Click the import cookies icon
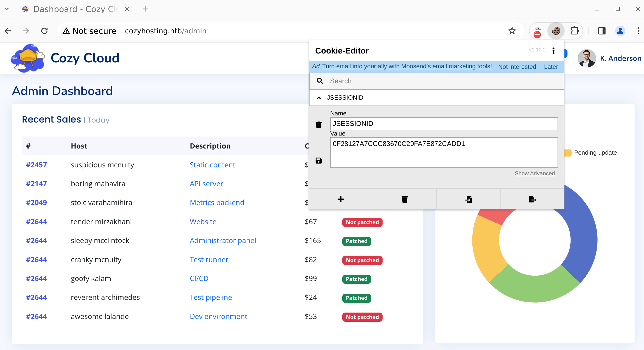644x350 pixels. pos(469,199)
